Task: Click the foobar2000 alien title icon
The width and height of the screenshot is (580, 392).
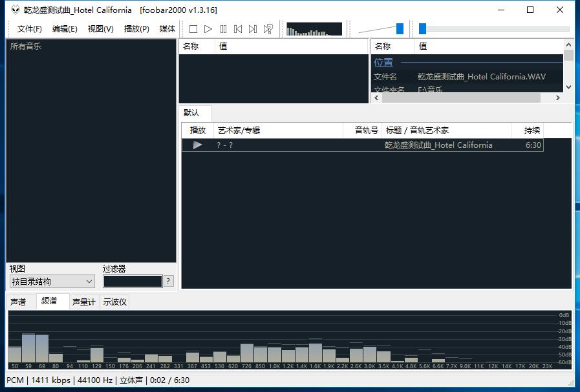Action: pos(14,10)
